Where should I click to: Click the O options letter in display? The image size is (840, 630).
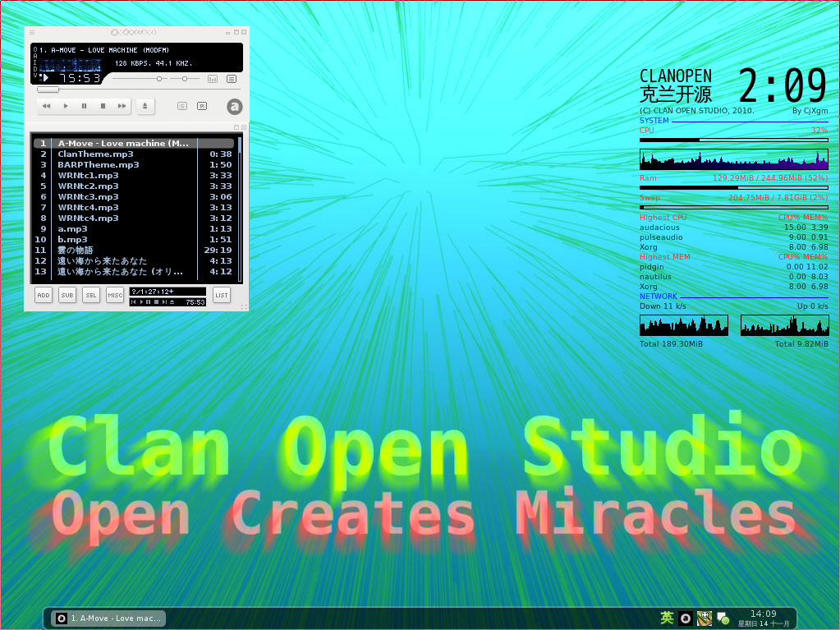pyautogui.click(x=35, y=50)
